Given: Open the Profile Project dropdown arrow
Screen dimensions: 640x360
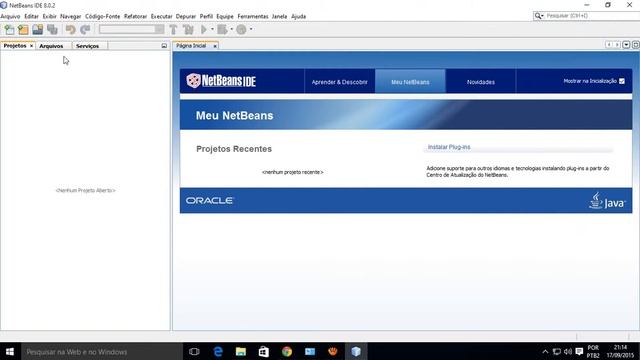Looking at the screenshot, I should click(x=251, y=29).
